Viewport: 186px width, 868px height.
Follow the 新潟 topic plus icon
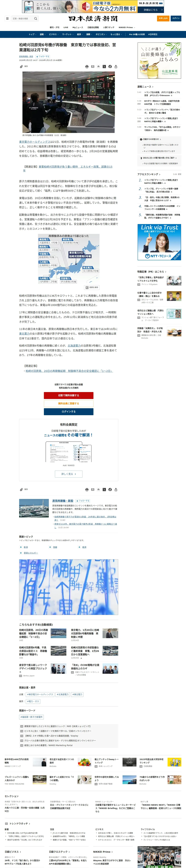(x=21, y=547)
